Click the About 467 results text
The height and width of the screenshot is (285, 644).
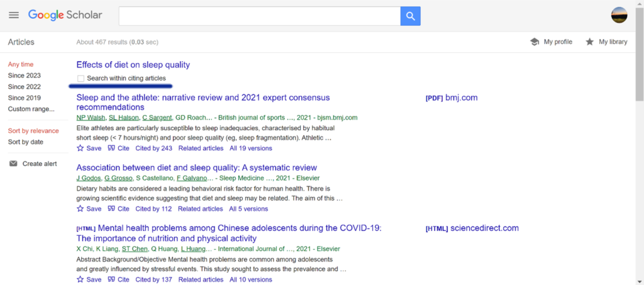tap(118, 42)
